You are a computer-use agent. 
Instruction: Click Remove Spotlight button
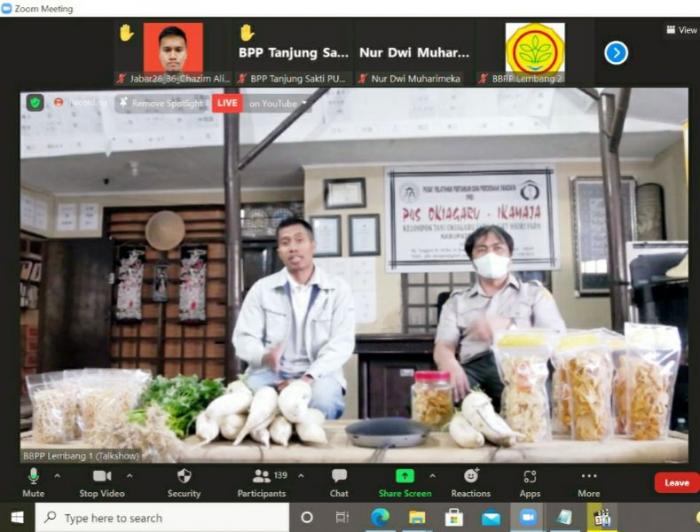pos(161,103)
